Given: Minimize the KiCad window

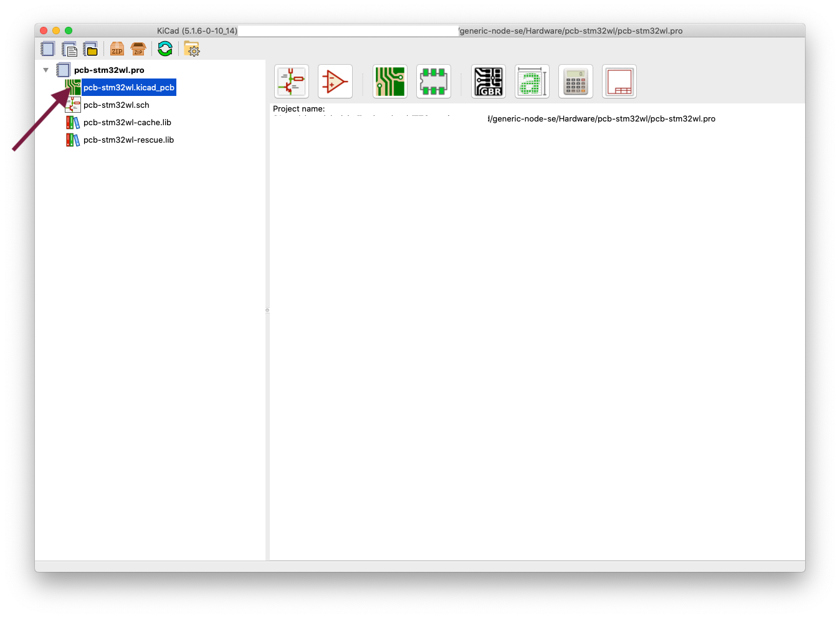Looking at the screenshot, I should pos(56,31).
